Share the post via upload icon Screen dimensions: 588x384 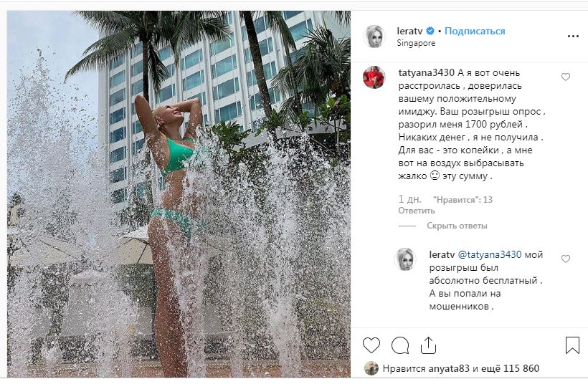click(x=428, y=345)
